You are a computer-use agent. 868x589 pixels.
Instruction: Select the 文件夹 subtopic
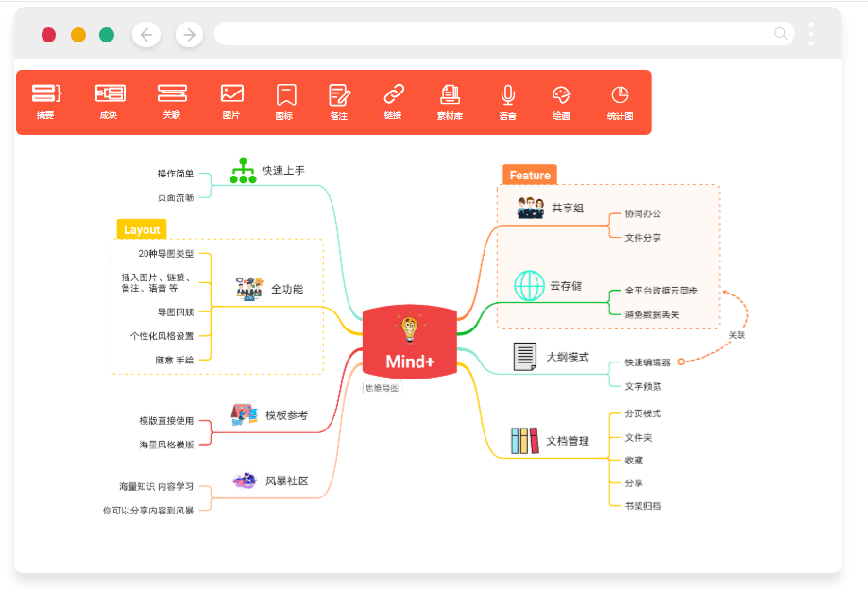coord(638,437)
